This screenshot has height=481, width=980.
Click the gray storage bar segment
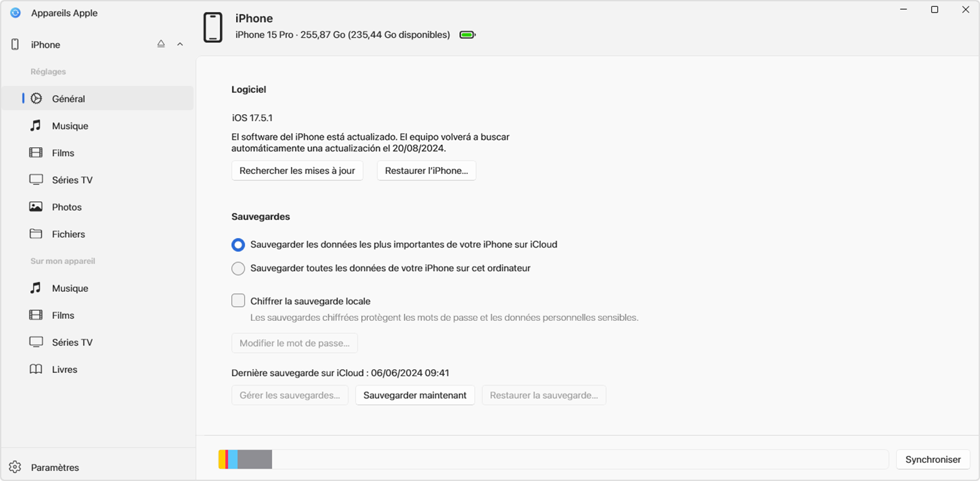point(254,459)
